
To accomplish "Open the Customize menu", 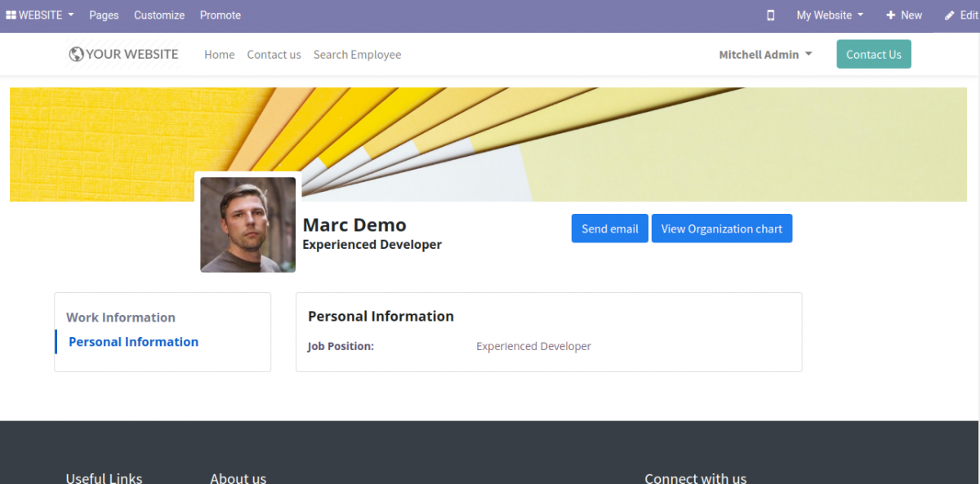I will 158,15.
